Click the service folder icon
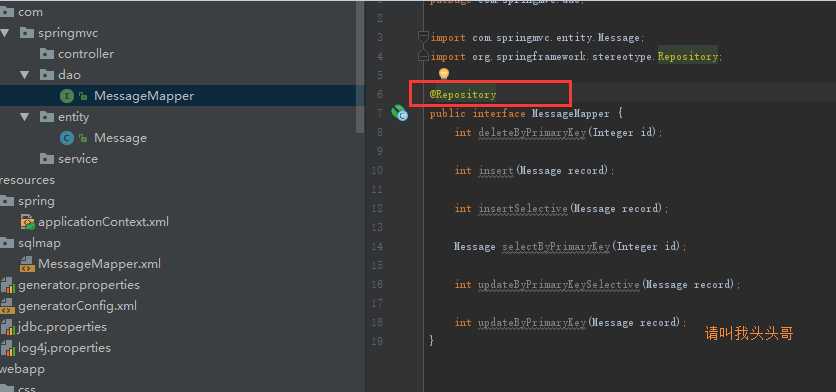 click(47, 159)
